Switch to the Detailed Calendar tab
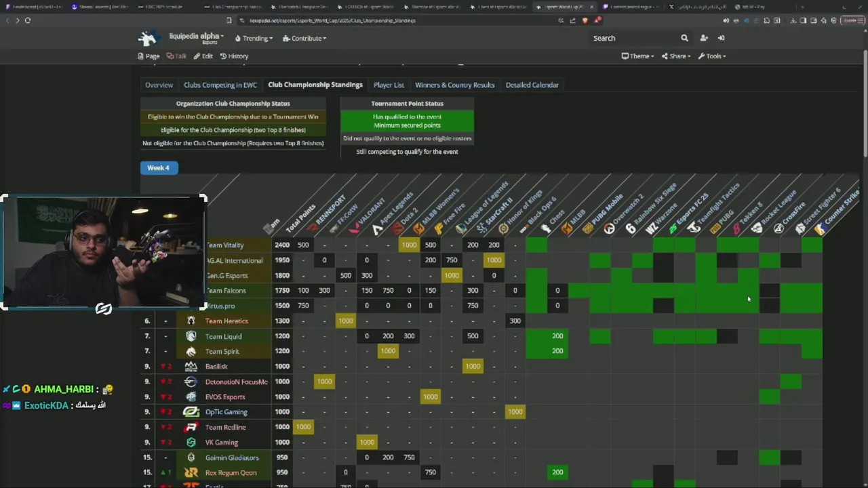The image size is (868, 488). pos(532,85)
